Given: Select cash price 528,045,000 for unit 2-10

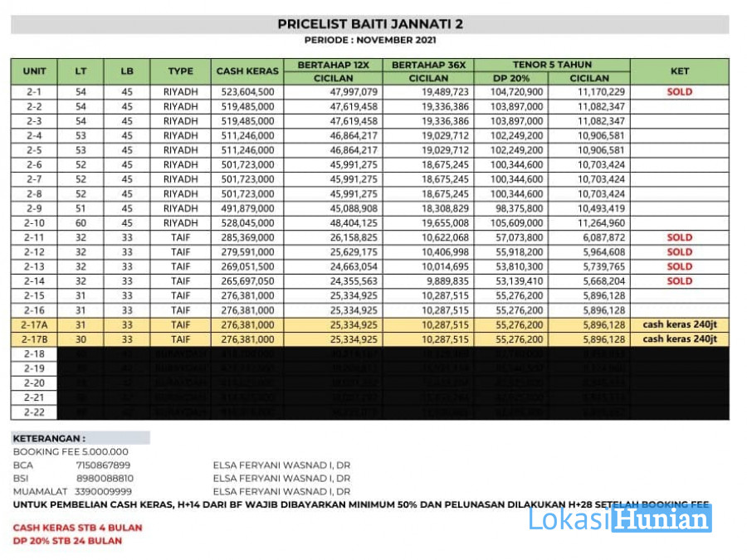Looking at the screenshot, I should [x=247, y=223].
